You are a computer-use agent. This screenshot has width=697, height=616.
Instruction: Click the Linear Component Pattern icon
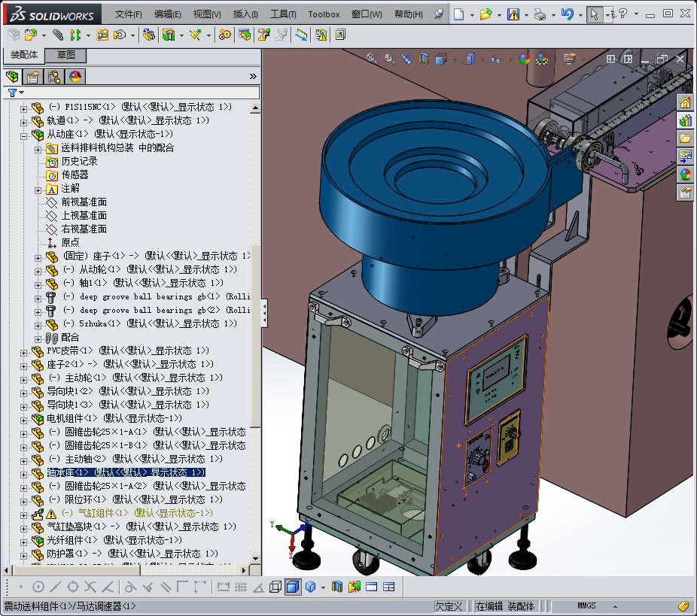click(x=75, y=35)
